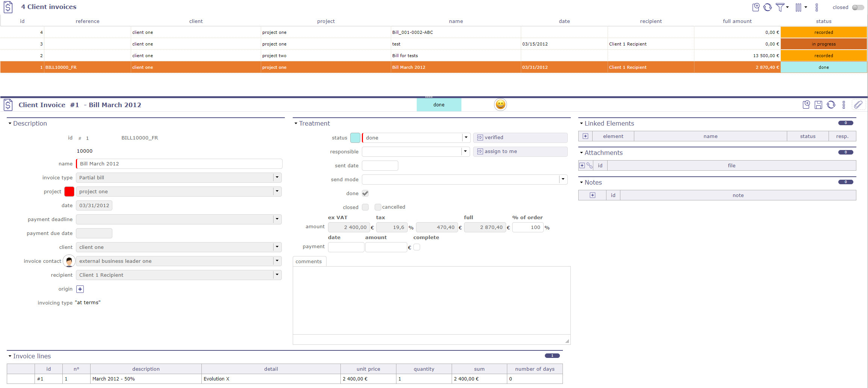Open the invoice type dropdown
The image size is (868, 388).
click(277, 177)
